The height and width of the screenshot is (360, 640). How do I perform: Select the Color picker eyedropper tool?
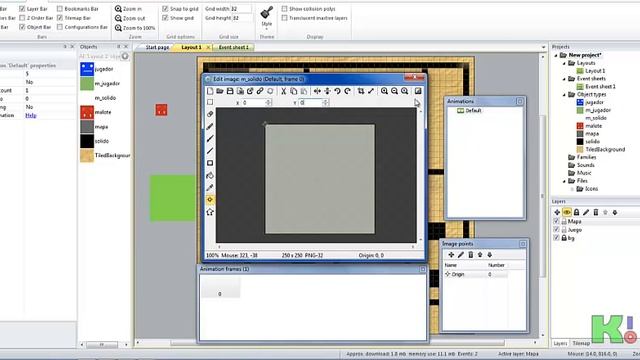click(210, 187)
